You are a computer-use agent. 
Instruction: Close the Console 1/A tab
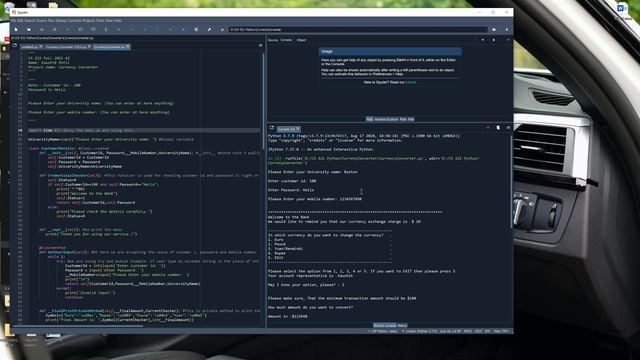tap(298, 129)
